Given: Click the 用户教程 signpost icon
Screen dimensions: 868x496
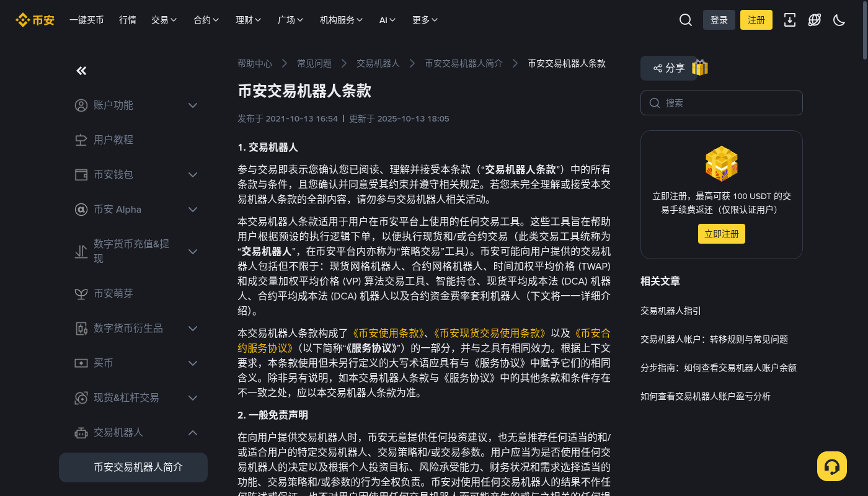Looking at the screenshot, I should point(81,140).
